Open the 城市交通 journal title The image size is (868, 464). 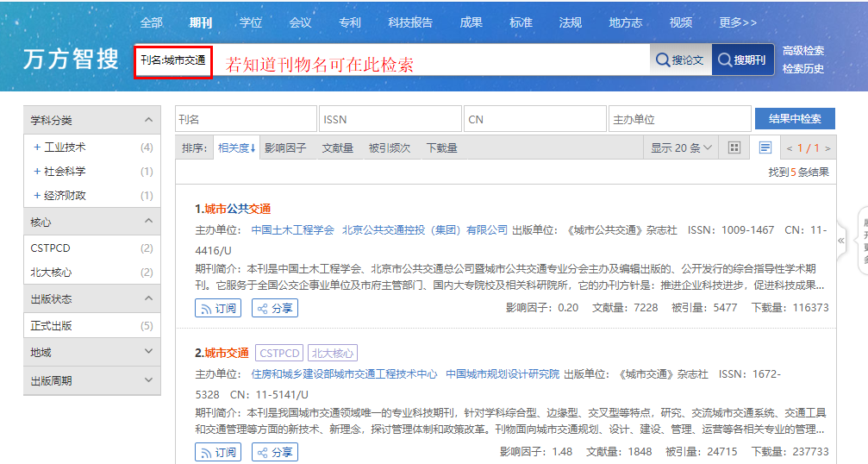pyautogui.click(x=227, y=353)
